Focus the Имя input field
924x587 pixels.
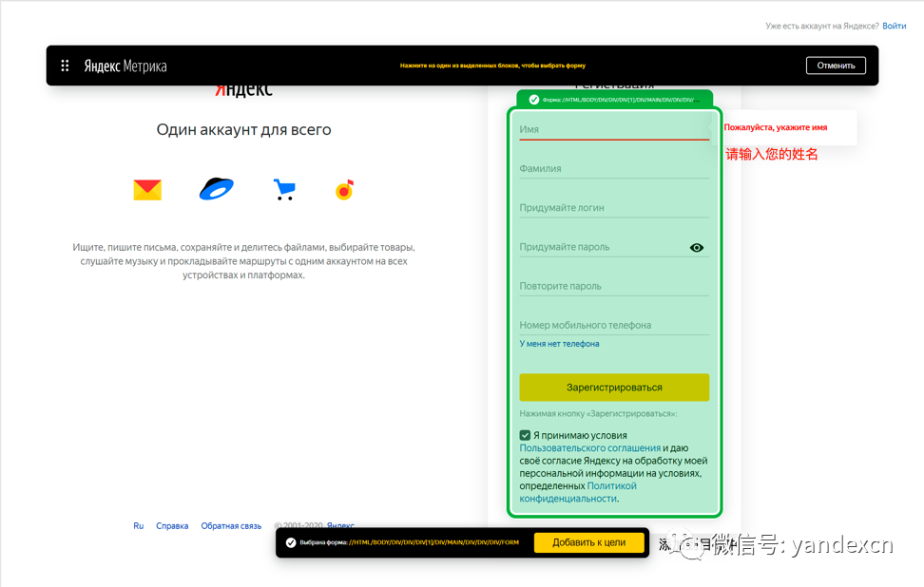pos(614,129)
